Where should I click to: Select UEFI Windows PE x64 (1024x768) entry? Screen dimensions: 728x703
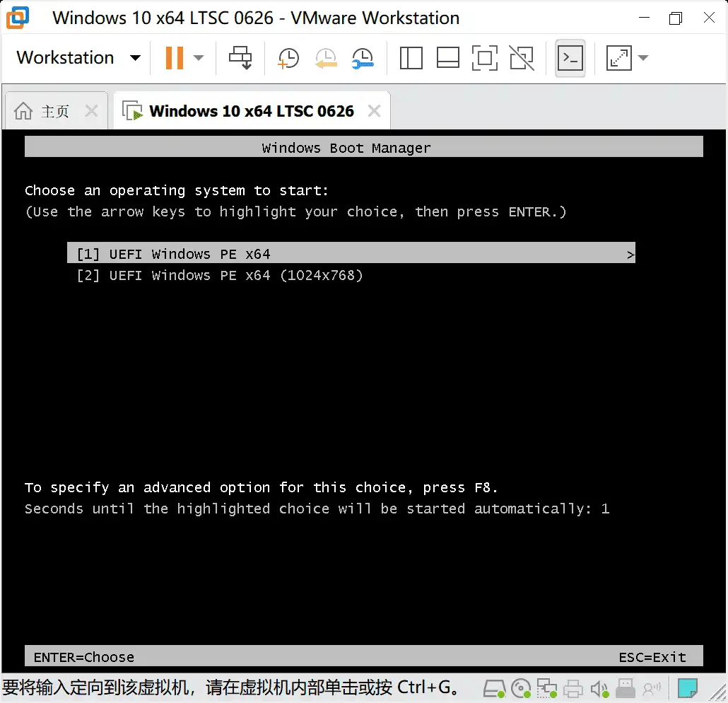click(x=219, y=275)
